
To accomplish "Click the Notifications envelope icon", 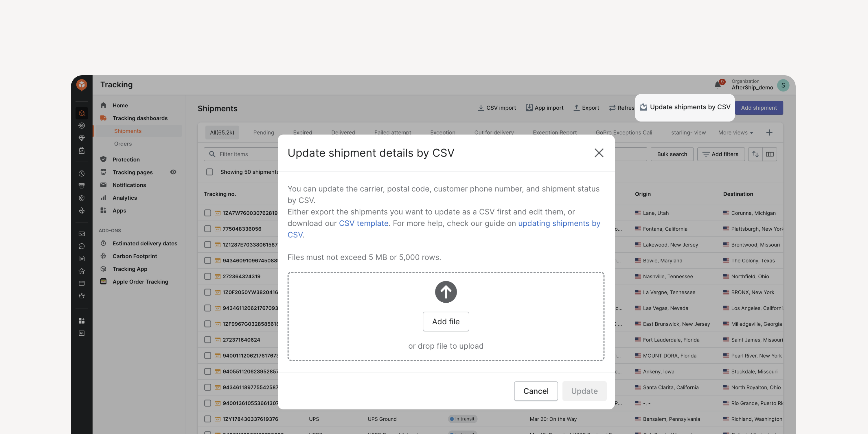I will [104, 185].
